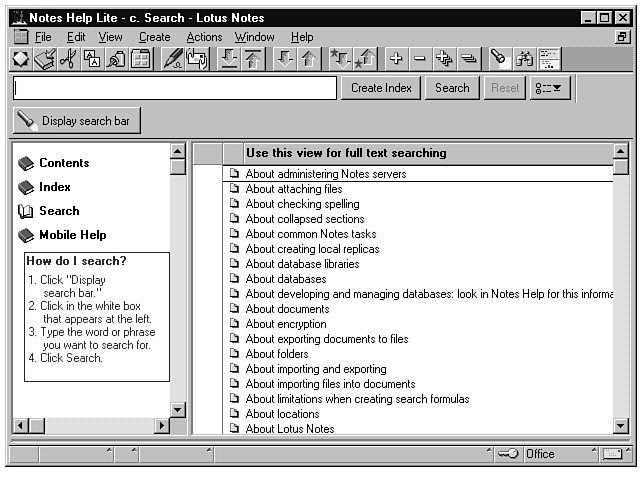Open the Actions menu
This screenshot has height=480, width=640.
coord(204,37)
